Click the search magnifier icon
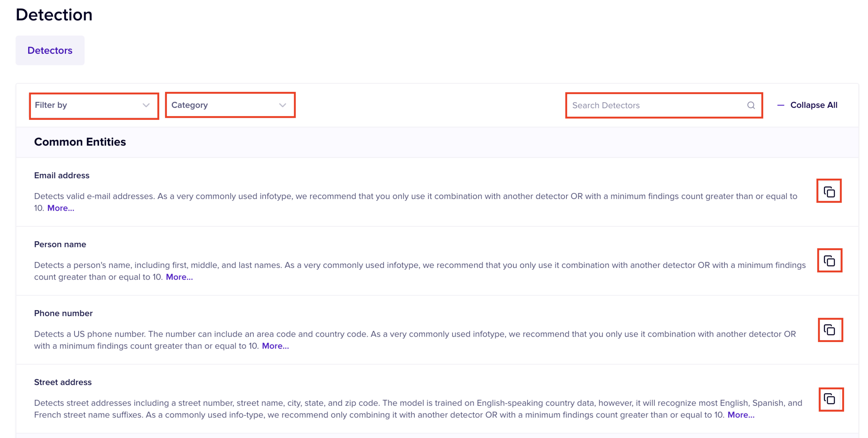The height and width of the screenshot is (438, 868). [751, 105]
